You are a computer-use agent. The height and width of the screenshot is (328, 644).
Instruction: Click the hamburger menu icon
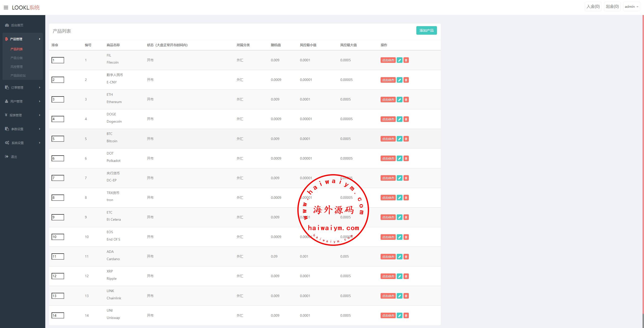(6, 8)
